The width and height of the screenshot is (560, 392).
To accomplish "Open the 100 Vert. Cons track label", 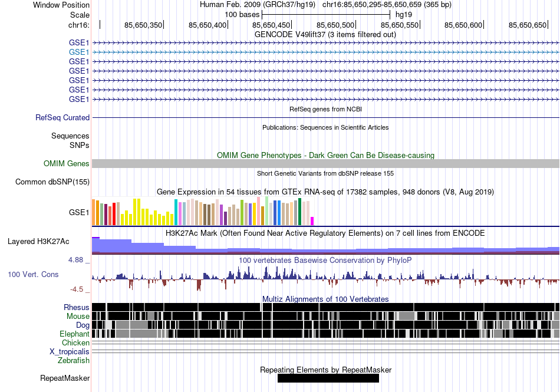I will pos(33,274).
